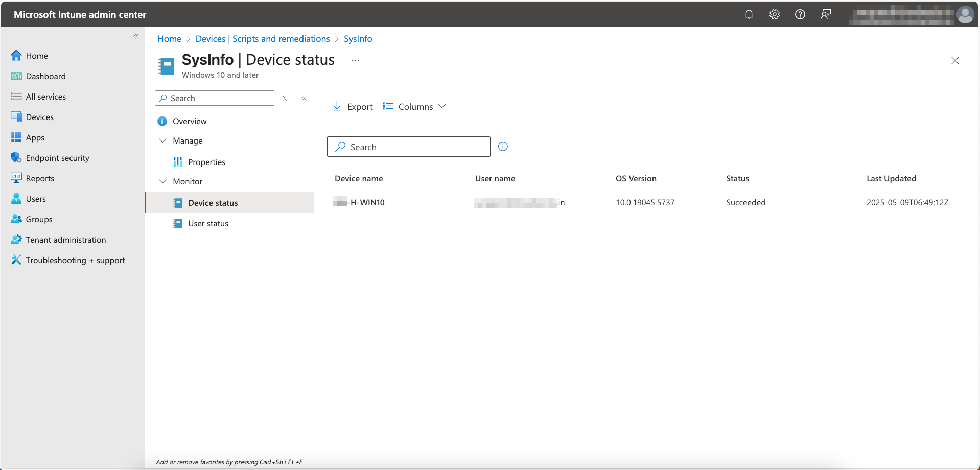Clear the resource menu search
The height and width of the screenshot is (470, 980).
click(x=285, y=98)
